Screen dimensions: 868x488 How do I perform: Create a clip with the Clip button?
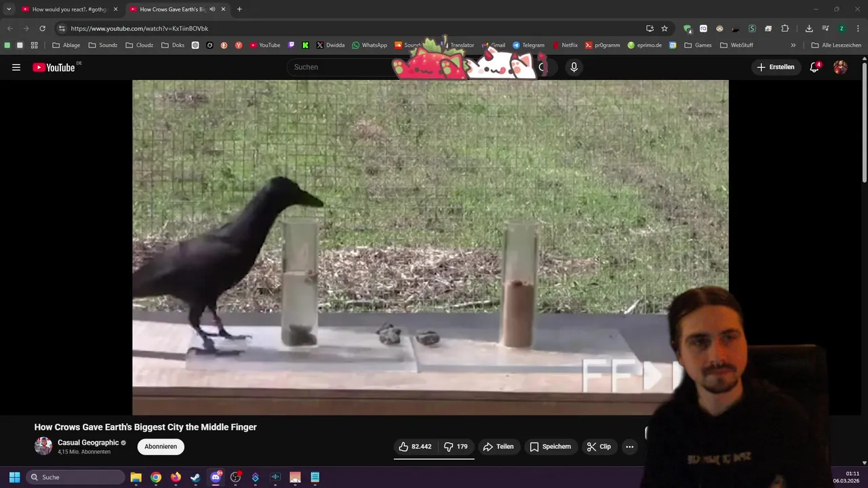click(x=599, y=447)
